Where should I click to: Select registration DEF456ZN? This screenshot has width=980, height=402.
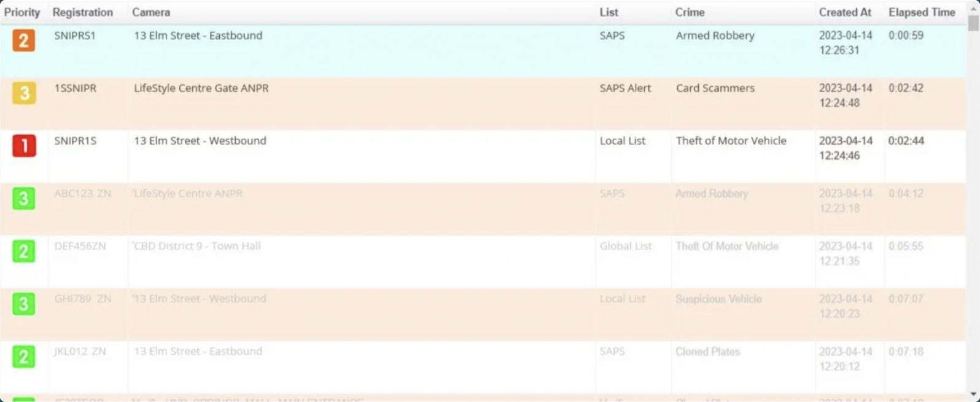(x=80, y=246)
